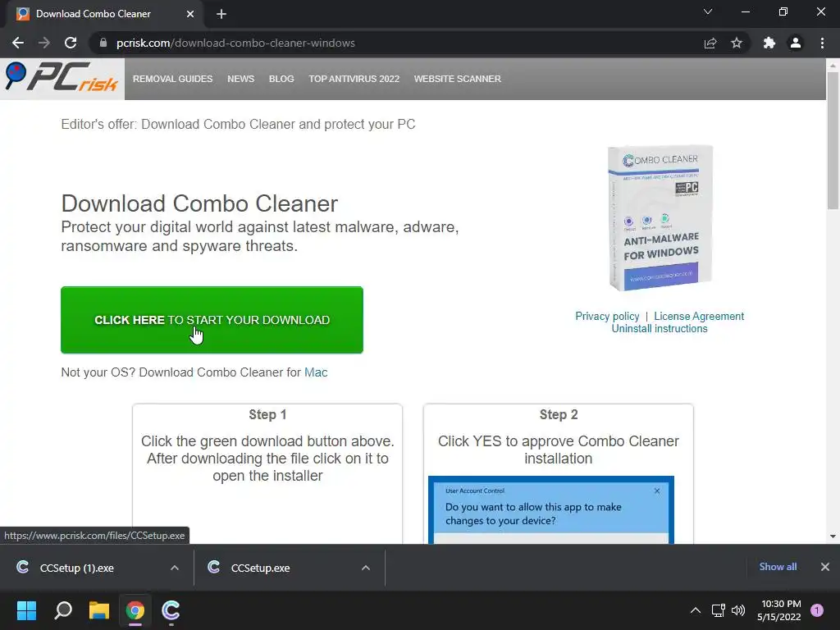Follow the Mac download link

(316, 372)
